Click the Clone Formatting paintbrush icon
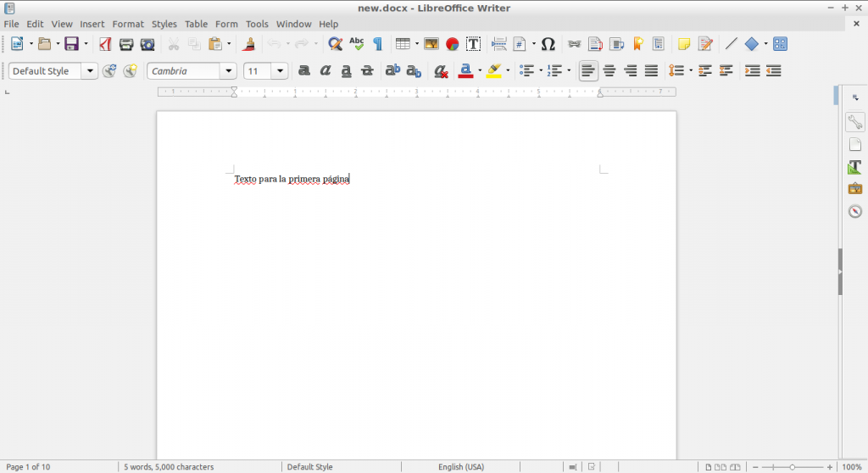 [249, 44]
